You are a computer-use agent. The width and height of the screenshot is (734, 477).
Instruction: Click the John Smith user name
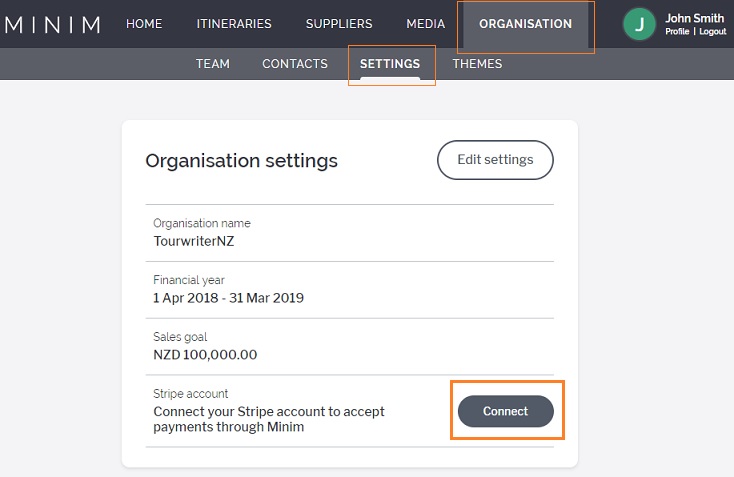(x=695, y=18)
